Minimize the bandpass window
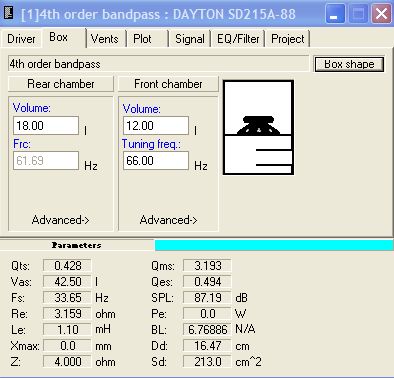Screen dimensions: 394x378 [x=335, y=14]
